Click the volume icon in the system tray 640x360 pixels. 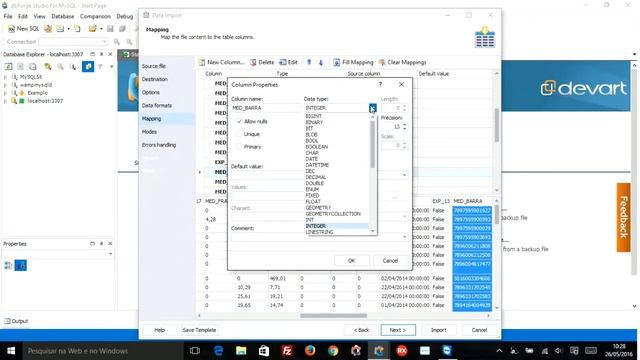(559, 351)
